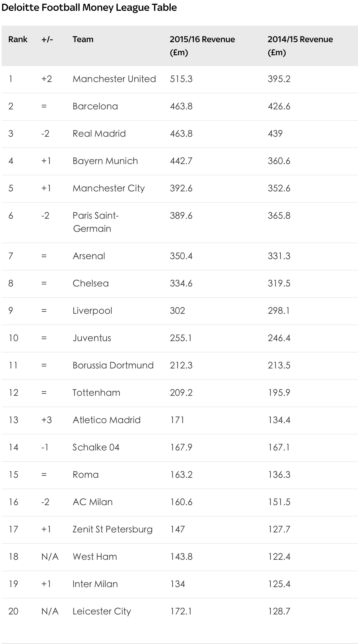Click the +/- column header
The width and height of the screenshot is (358, 644).
[47, 39]
